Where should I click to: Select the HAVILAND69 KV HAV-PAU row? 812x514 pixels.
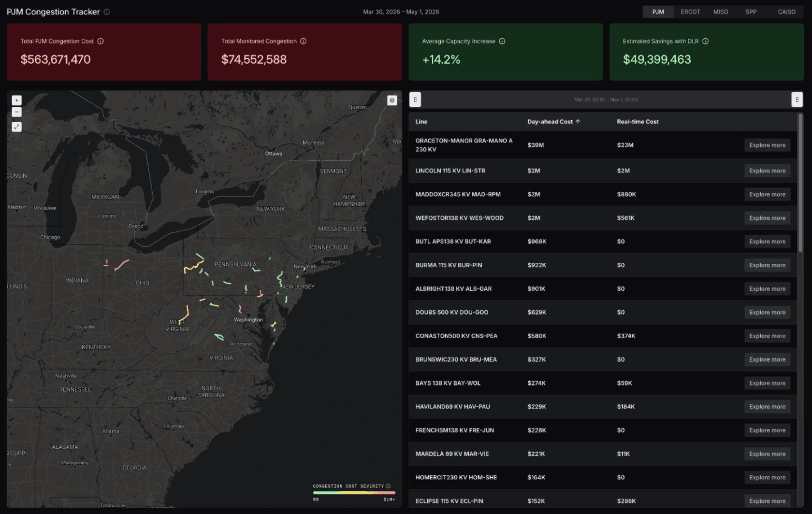(603, 407)
